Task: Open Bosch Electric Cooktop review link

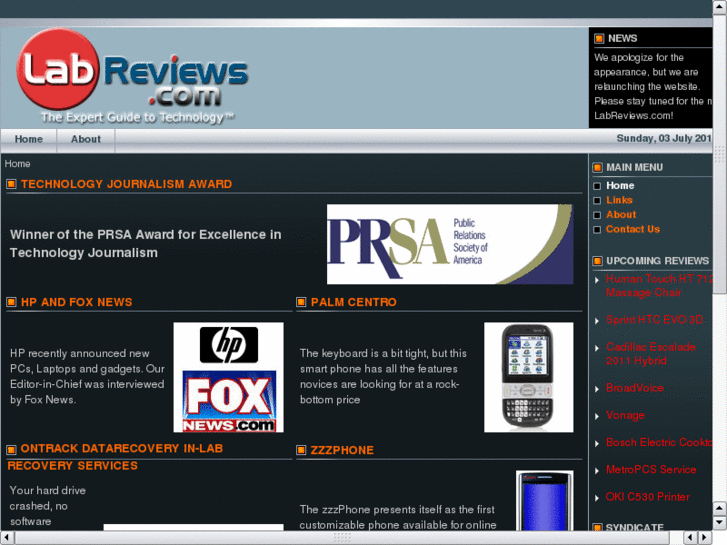Action: [659, 442]
